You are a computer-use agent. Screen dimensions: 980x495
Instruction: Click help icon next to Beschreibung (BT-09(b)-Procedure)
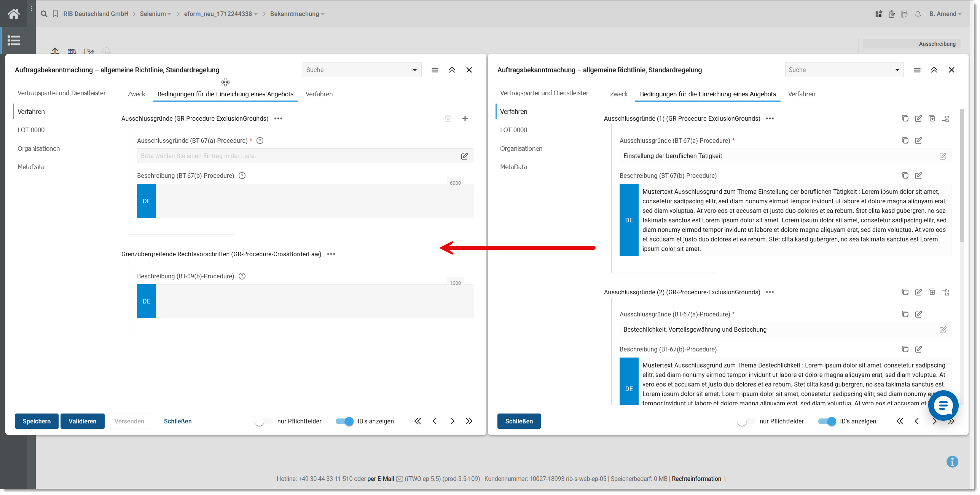click(x=242, y=276)
